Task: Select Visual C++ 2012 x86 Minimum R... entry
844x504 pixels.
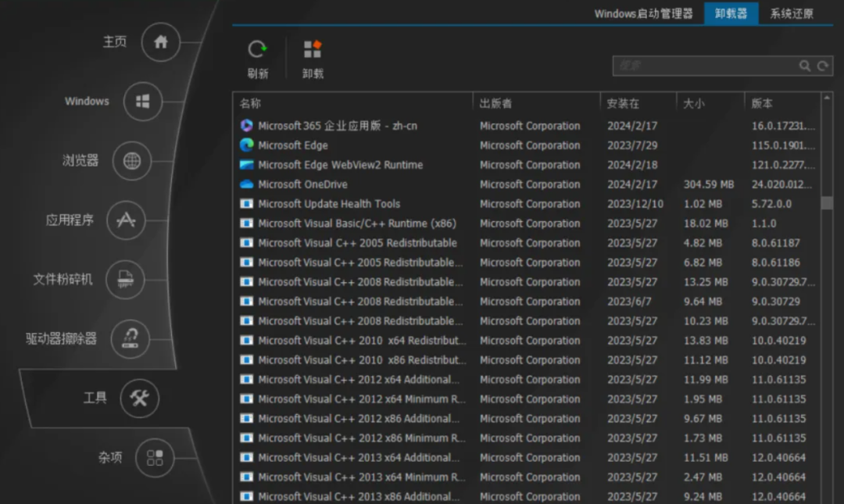Action: pyautogui.click(x=362, y=438)
